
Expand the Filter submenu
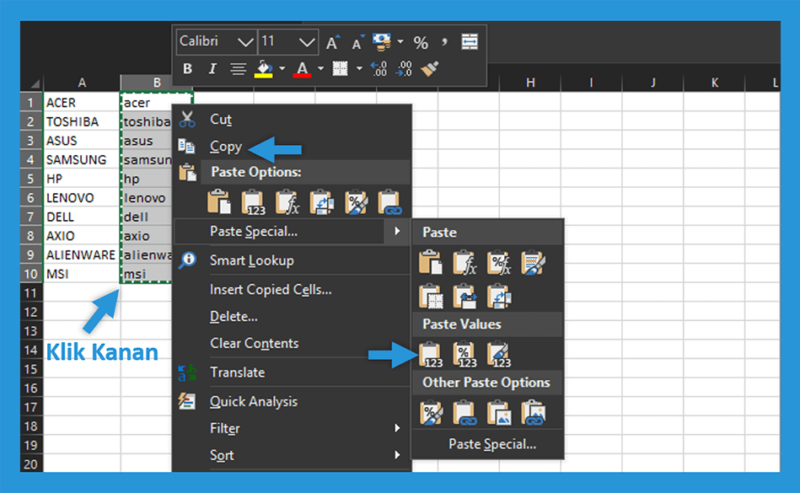click(x=292, y=428)
